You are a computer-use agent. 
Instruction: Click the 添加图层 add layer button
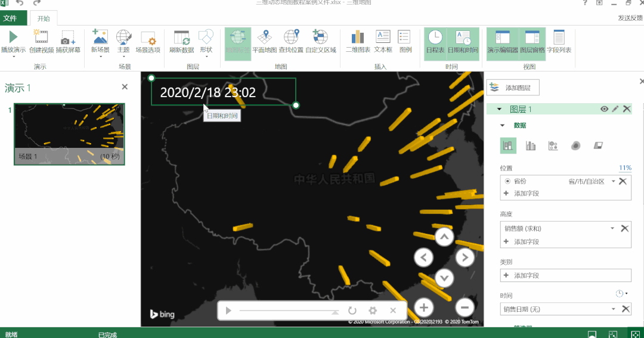pyautogui.click(x=513, y=88)
